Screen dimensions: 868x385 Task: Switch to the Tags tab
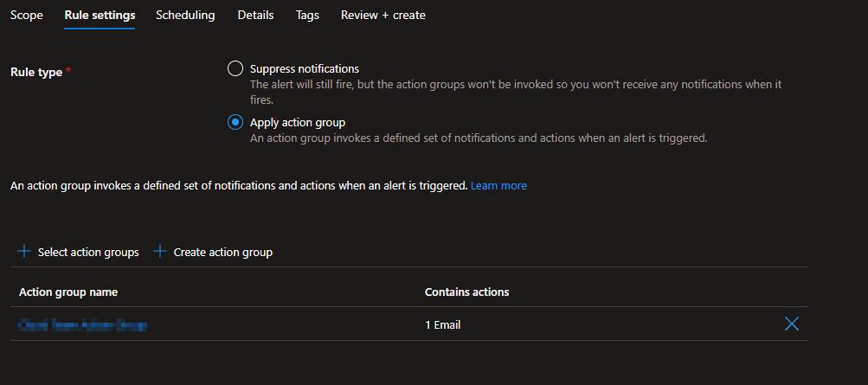(x=307, y=15)
